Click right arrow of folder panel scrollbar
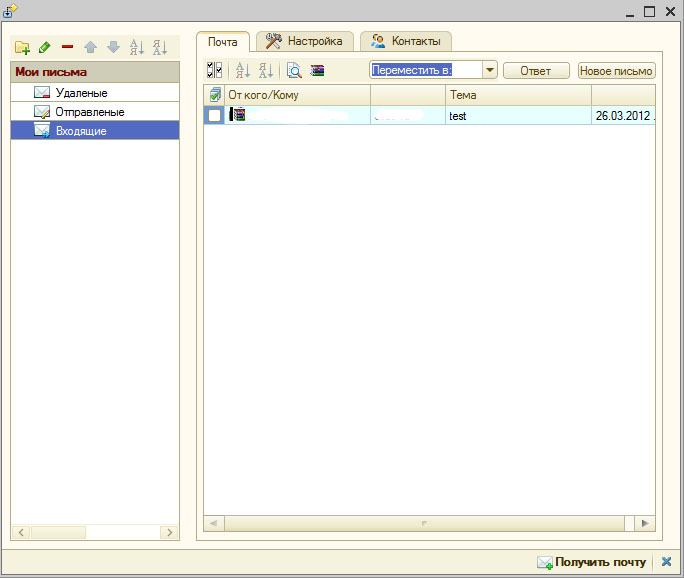The image size is (684, 578). (x=169, y=532)
